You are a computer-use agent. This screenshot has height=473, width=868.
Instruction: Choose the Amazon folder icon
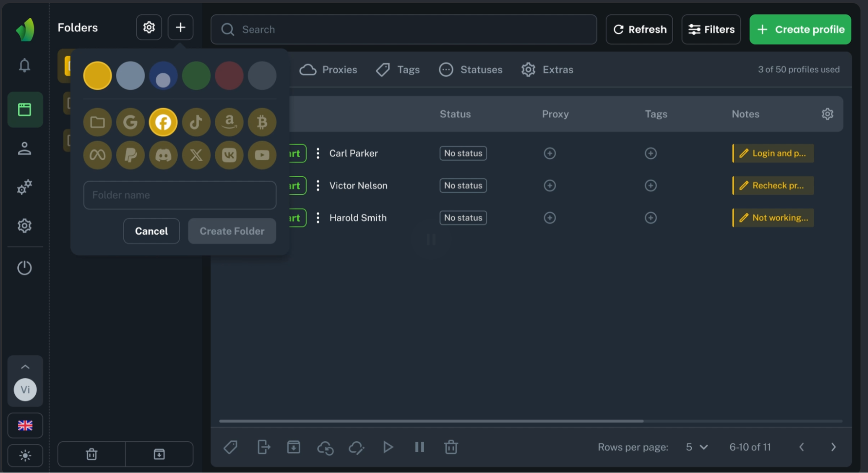(x=229, y=122)
